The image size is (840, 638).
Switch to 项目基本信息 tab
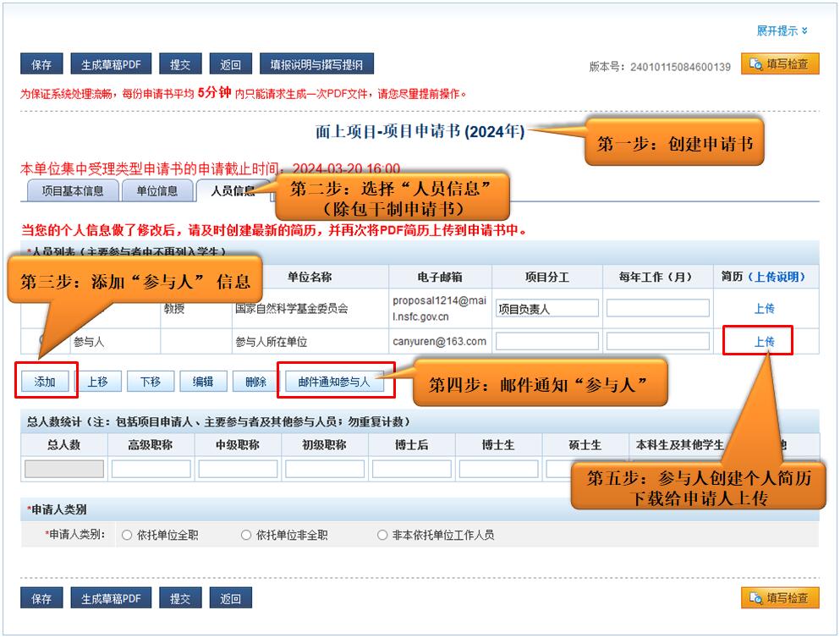point(73,191)
